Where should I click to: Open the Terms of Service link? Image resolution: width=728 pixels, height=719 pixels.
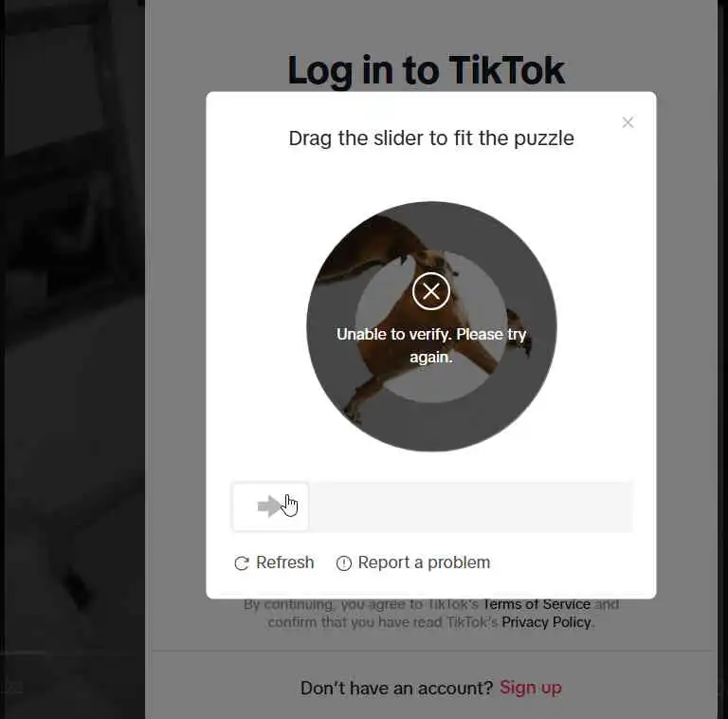[x=537, y=604]
